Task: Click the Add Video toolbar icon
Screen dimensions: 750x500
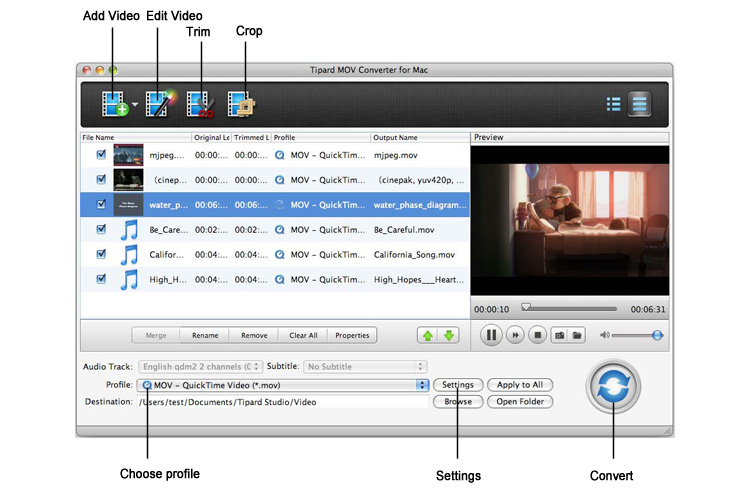Action: (x=115, y=104)
